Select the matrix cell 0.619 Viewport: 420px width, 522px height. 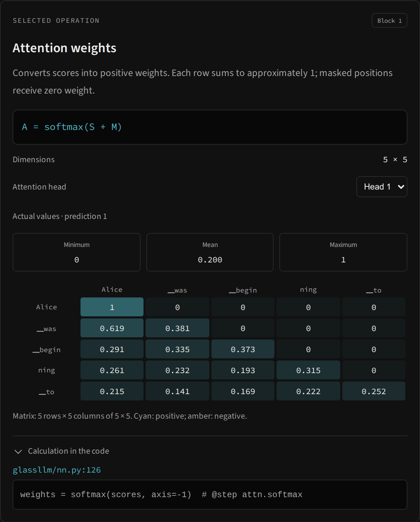tap(112, 328)
